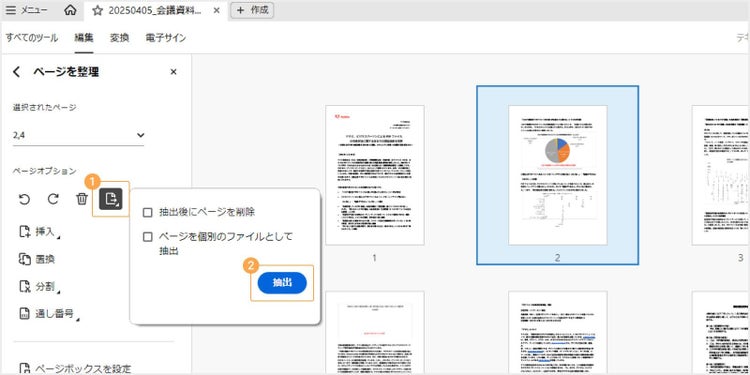Click the 通し番号 icon
The image size is (750, 375).
[24, 314]
